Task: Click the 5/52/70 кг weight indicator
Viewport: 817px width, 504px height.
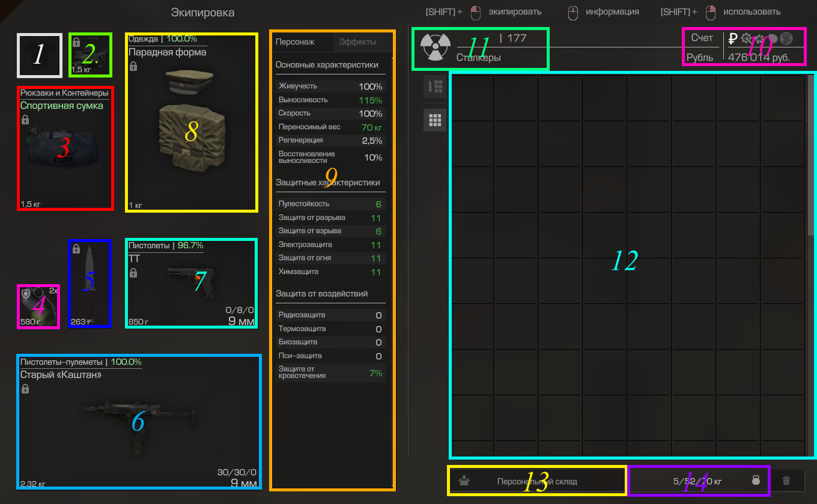Action: coord(697,481)
